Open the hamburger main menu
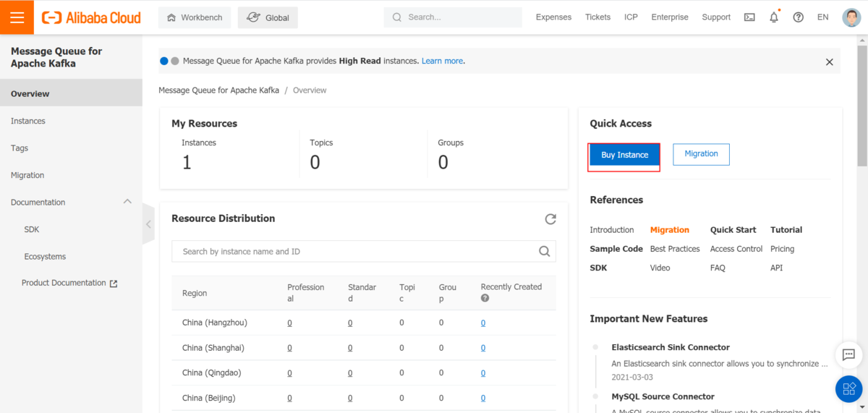 (x=17, y=17)
